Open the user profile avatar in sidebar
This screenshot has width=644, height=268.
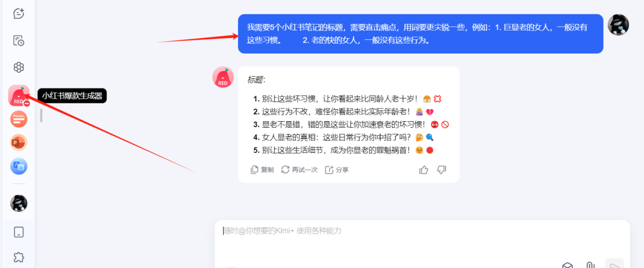(18, 203)
